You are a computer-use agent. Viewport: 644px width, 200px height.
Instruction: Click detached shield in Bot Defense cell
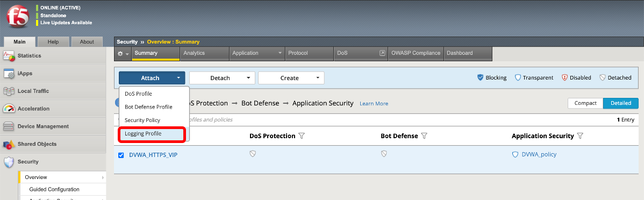[384, 154]
